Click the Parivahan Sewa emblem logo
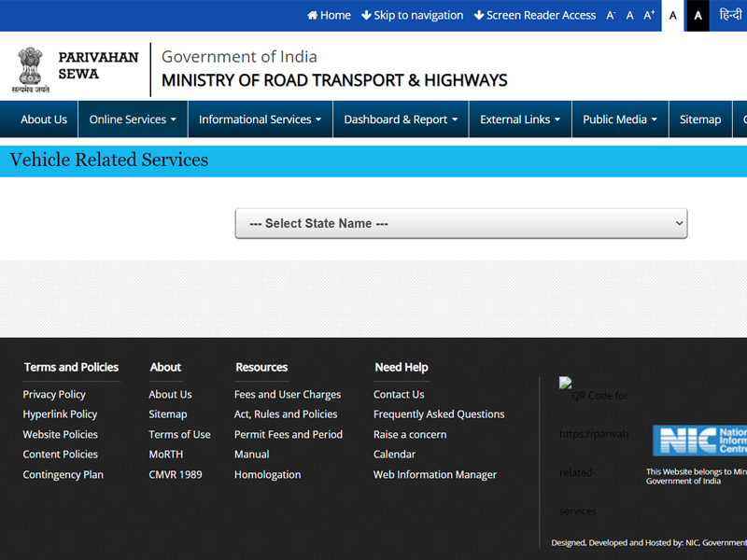747x560 pixels. pos(31,70)
